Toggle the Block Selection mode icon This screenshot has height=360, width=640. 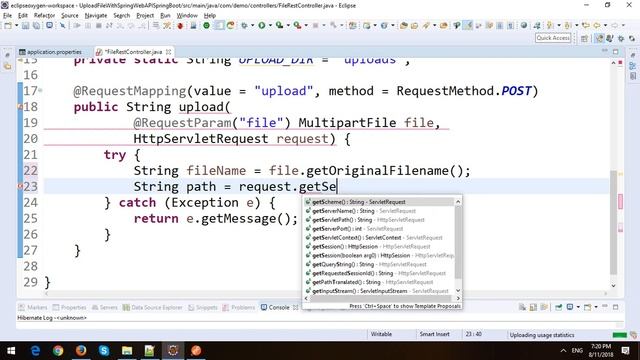point(500,26)
